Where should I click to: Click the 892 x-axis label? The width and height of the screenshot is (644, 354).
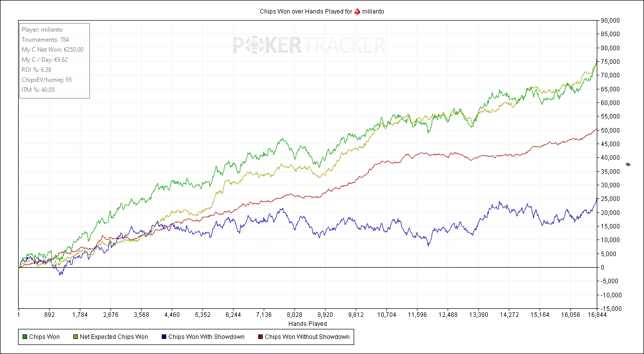(49, 315)
